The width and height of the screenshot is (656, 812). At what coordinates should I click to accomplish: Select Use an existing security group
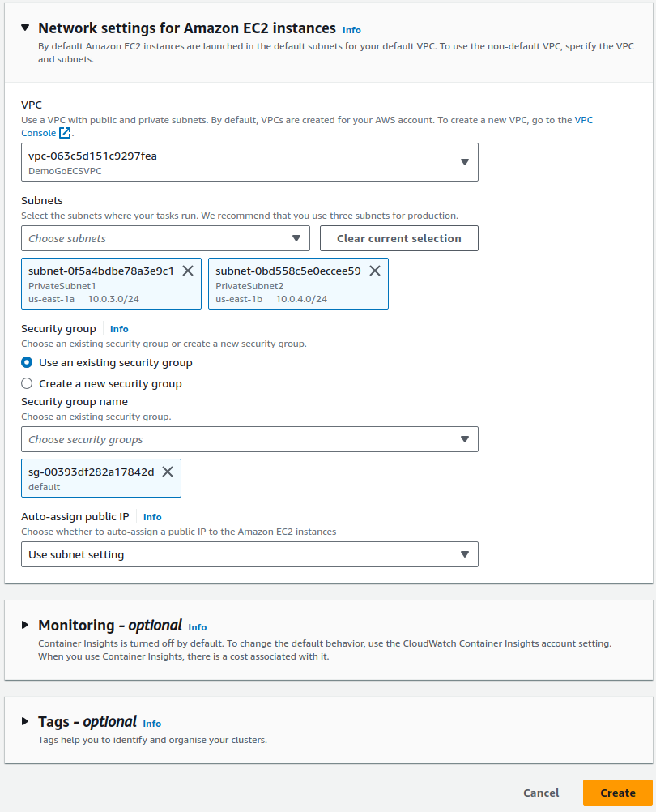tap(27, 363)
